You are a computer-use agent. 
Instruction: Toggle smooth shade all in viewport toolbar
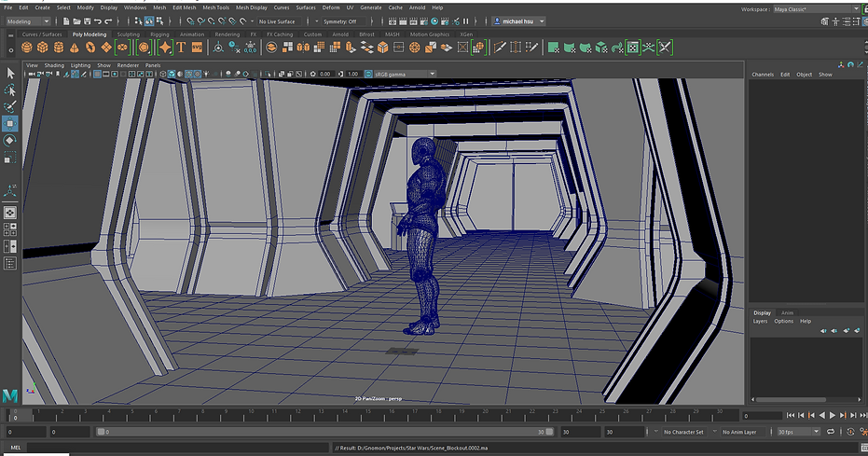coord(171,74)
